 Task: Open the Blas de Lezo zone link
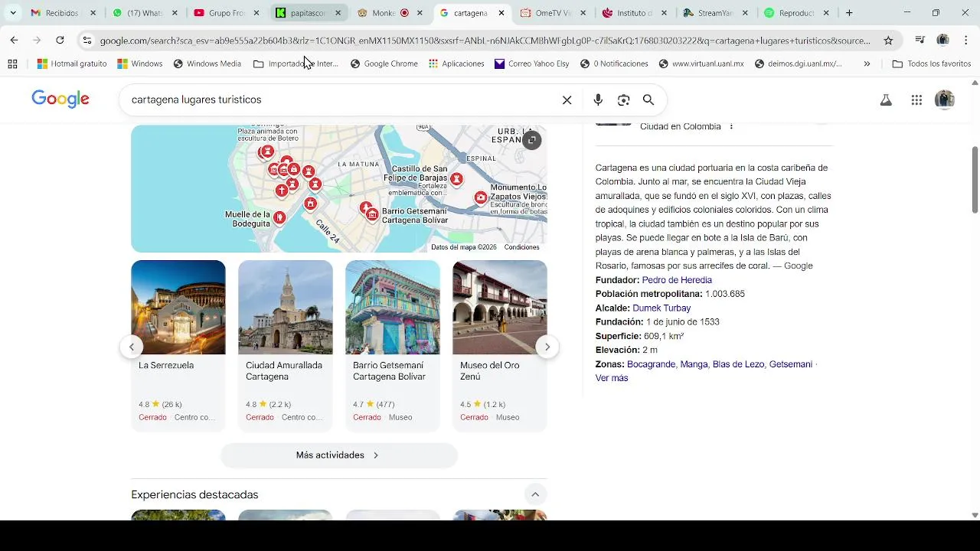tap(738, 364)
